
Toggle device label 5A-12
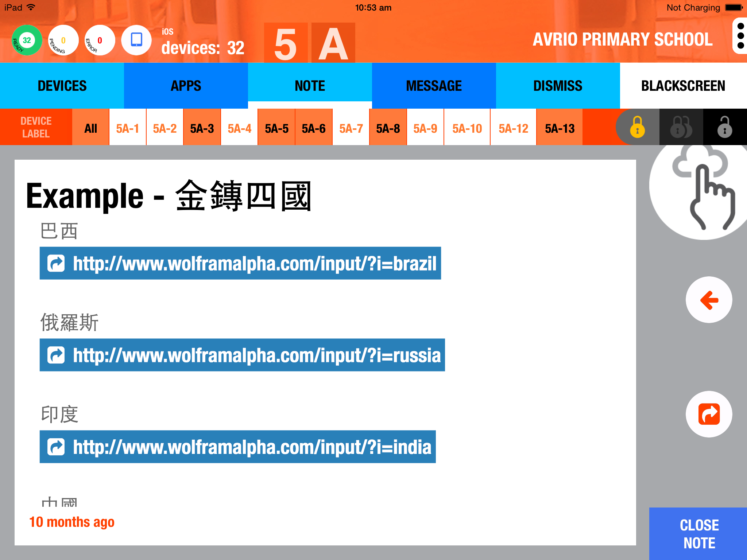513,127
